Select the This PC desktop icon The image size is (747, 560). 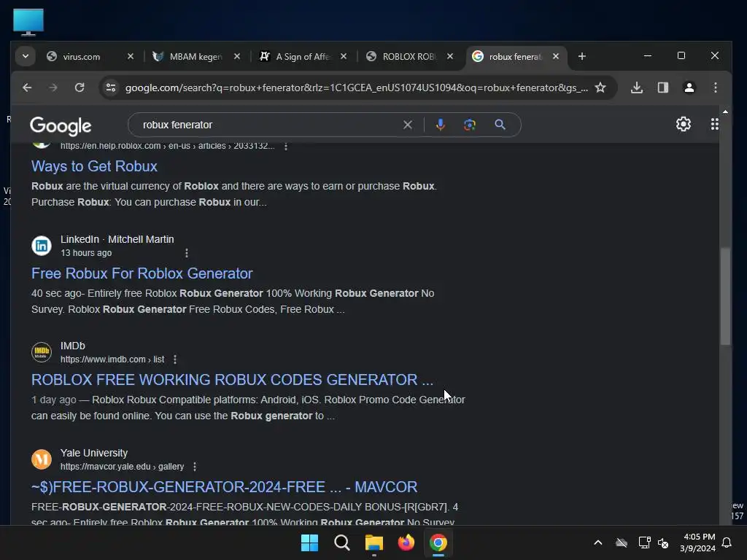point(28,22)
